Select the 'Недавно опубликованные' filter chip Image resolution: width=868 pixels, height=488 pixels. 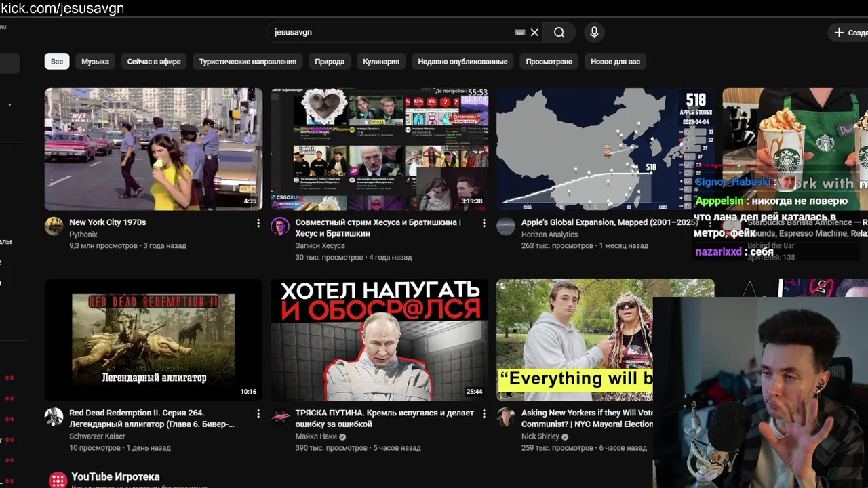[462, 61]
